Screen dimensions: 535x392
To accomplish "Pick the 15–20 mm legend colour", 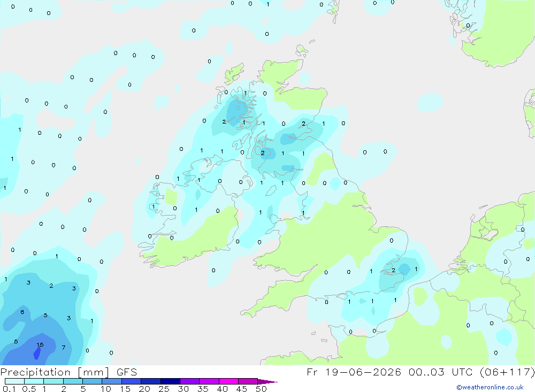I will pos(131,381).
